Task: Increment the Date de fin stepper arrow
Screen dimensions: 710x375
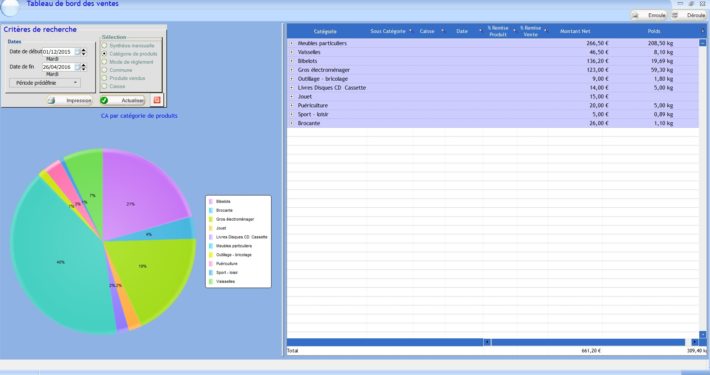Action: 84,65
